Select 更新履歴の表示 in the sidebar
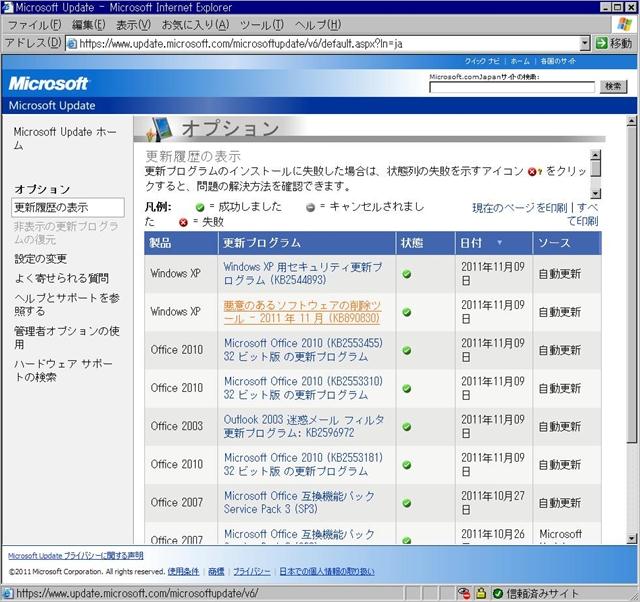640x602 pixels. [68, 207]
